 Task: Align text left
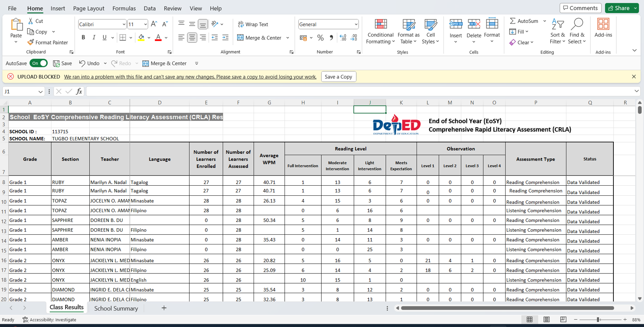click(181, 37)
